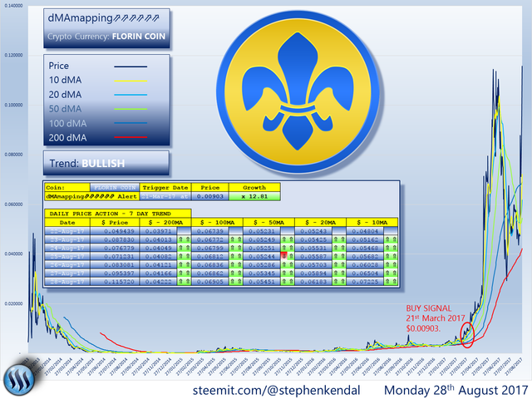Click 'Monday 28th August 2017' date text

pyautogui.click(x=456, y=390)
